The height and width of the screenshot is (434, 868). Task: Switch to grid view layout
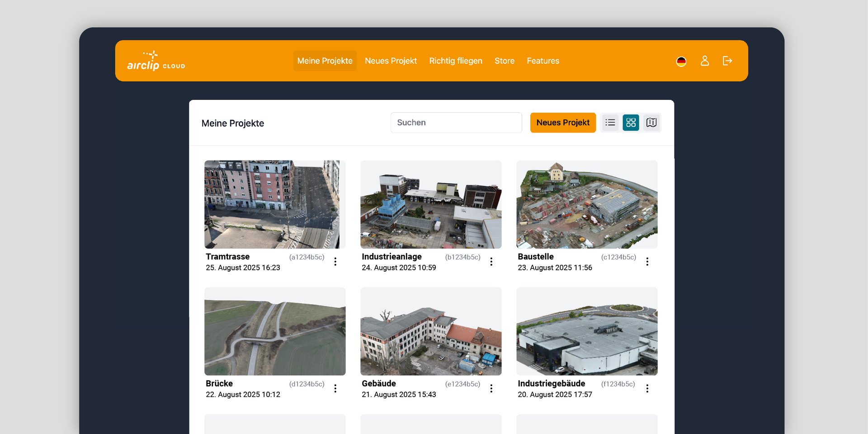[631, 123]
